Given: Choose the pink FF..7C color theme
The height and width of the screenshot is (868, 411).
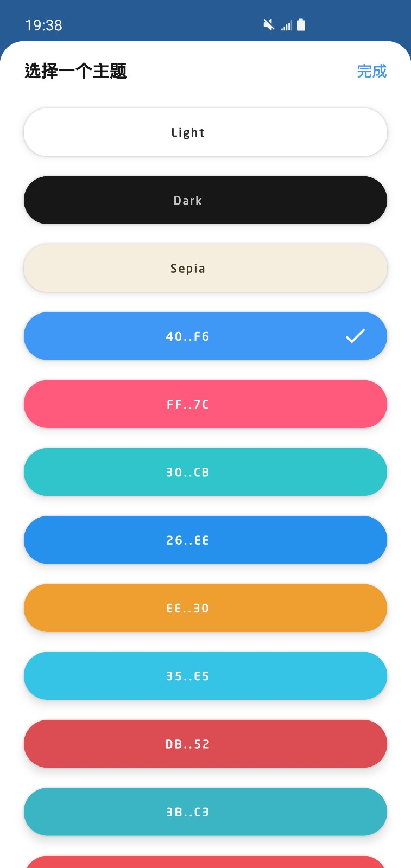Looking at the screenshot, I should (x=205, y=404).
